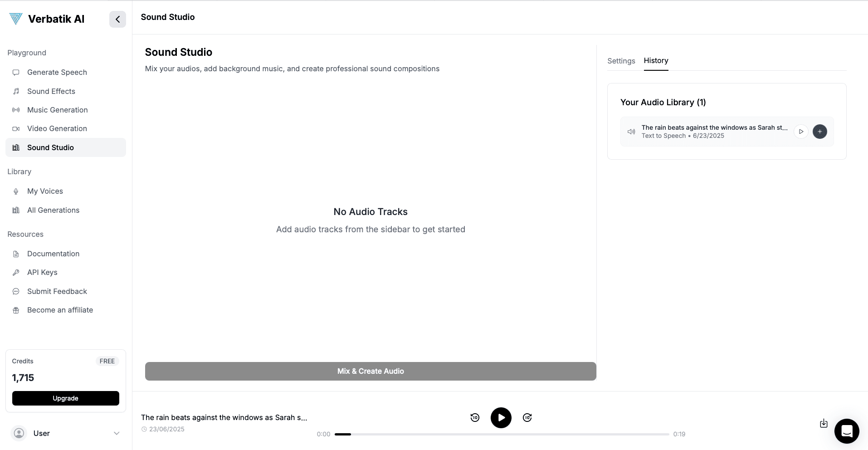Play the rain audio from Your Audio Library

[801, 131]
